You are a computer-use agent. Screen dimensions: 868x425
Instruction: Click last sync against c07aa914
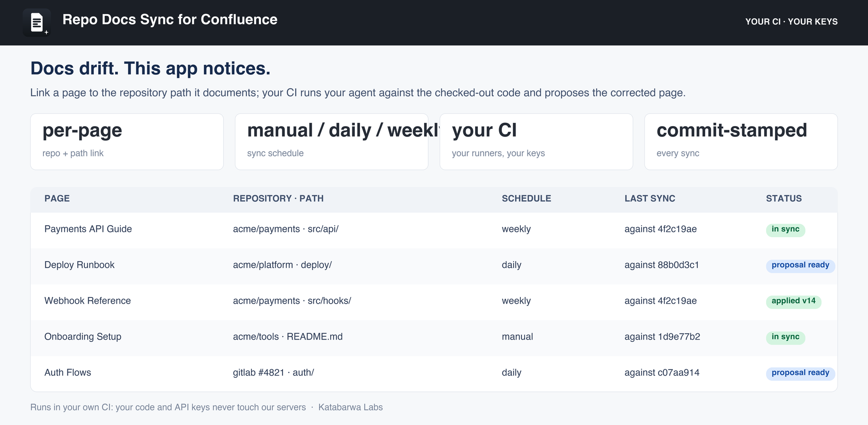pyautogui.click(x=662, y=373)
